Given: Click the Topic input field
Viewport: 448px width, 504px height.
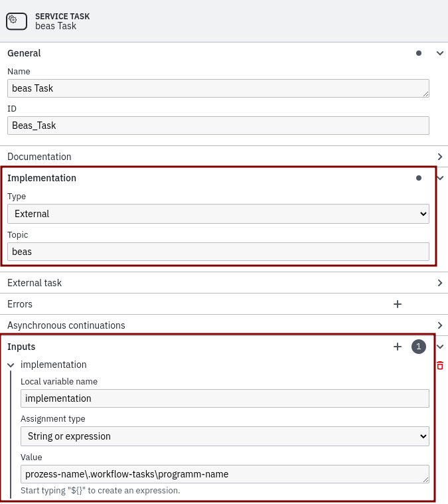Looking at the screenshot, I should click(218, 252).
